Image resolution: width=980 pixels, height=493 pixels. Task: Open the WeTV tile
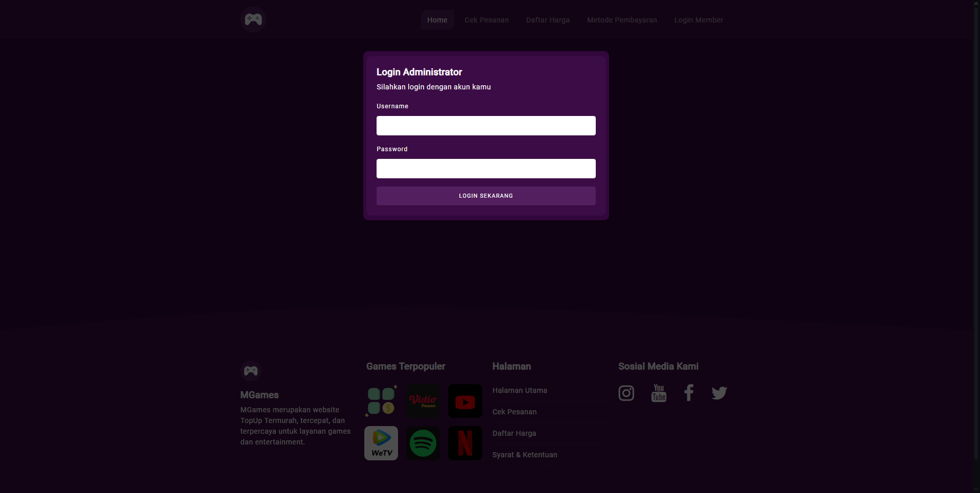[x=381, y=443]
